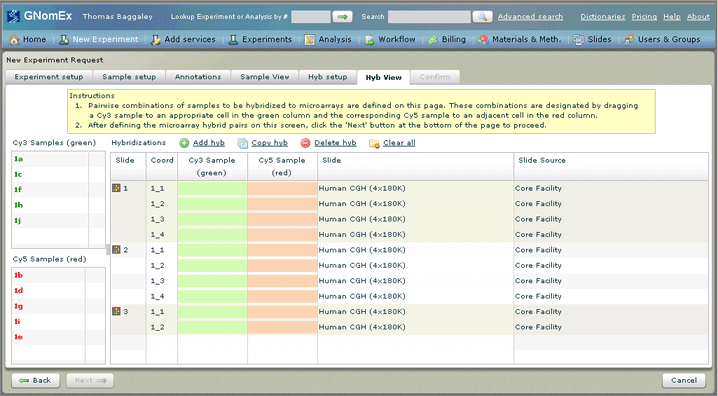Viewport: 718px width, 396px height.
Task: Open the About link
Action: 698,16
